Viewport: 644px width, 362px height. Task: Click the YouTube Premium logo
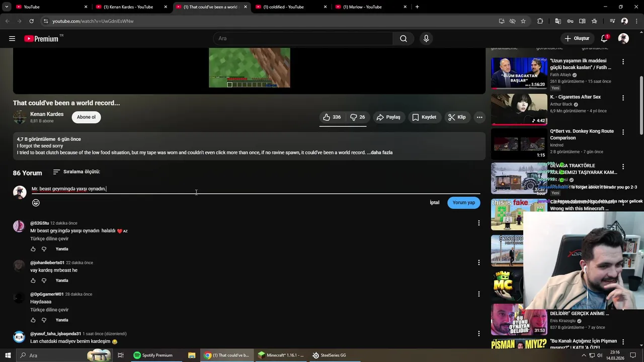pos(42,39)
